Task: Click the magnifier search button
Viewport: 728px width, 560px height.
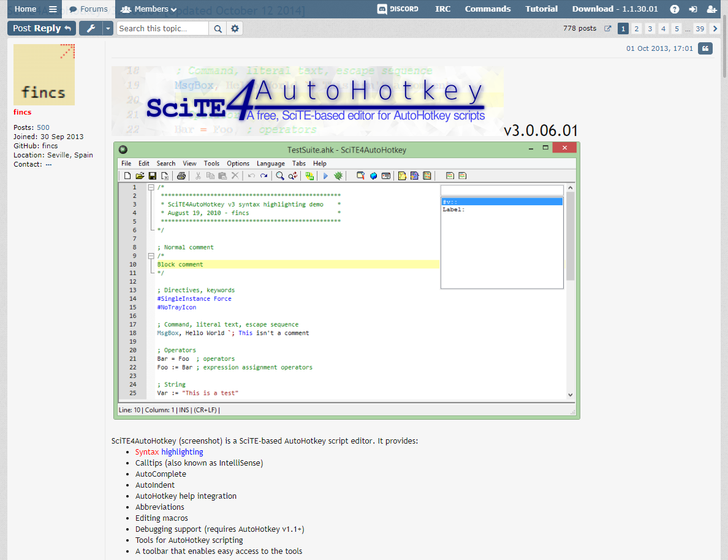Action: (x=218, y=28)
